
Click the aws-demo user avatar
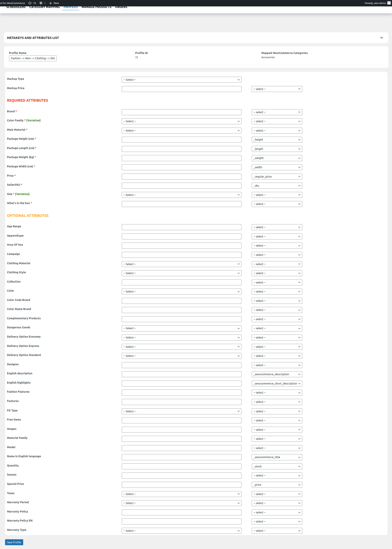coord(389,3)
